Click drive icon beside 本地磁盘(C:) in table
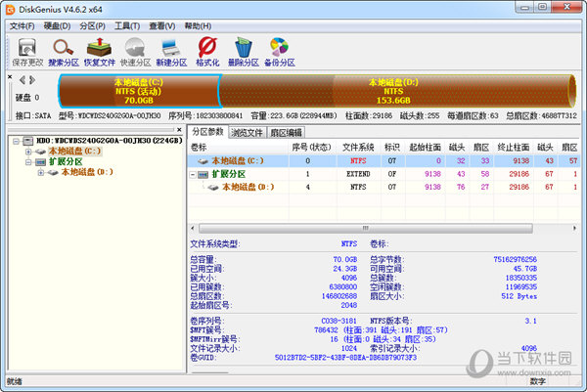The width and height of the screenshot is (587, 392). (203, 161)
